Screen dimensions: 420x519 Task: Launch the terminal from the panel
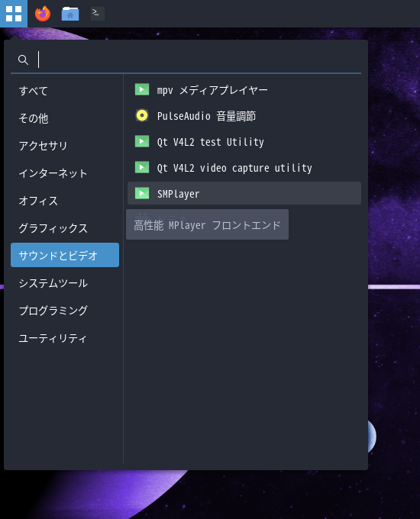tap(98, 14)
